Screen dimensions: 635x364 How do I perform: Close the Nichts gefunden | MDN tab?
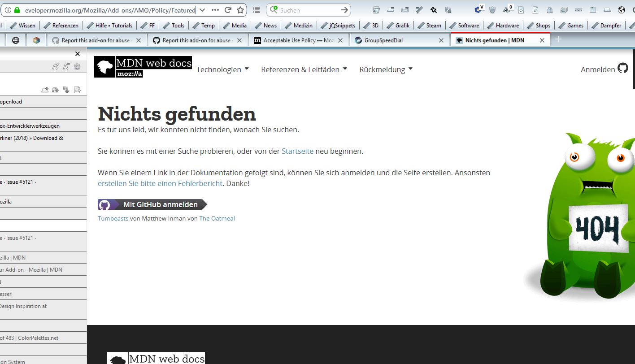point(542,40)
